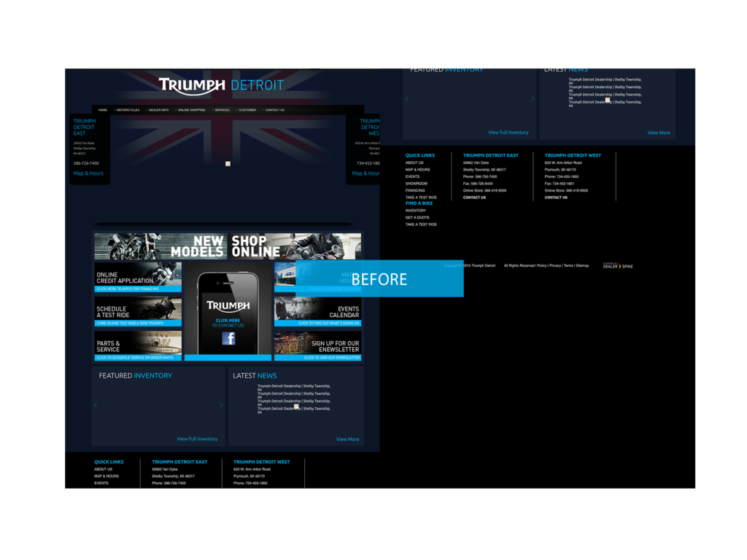Open Map & Hours under Triumph Detroit West box
The height and width of the screenshot is (560, 747).
click(366, 174)
